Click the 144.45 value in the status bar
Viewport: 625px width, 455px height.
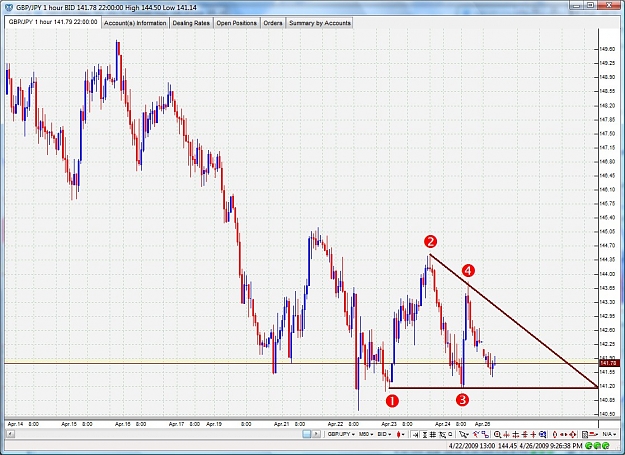(507, 445)
